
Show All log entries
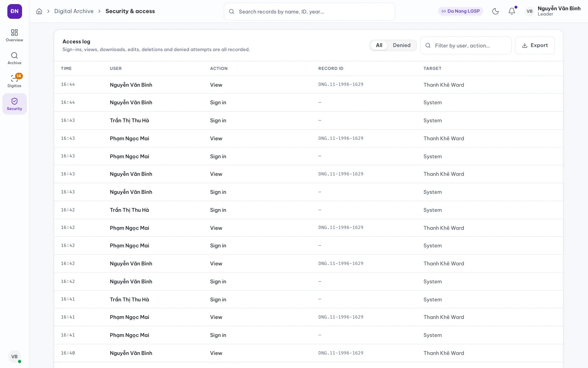click(x=379, y=45)
